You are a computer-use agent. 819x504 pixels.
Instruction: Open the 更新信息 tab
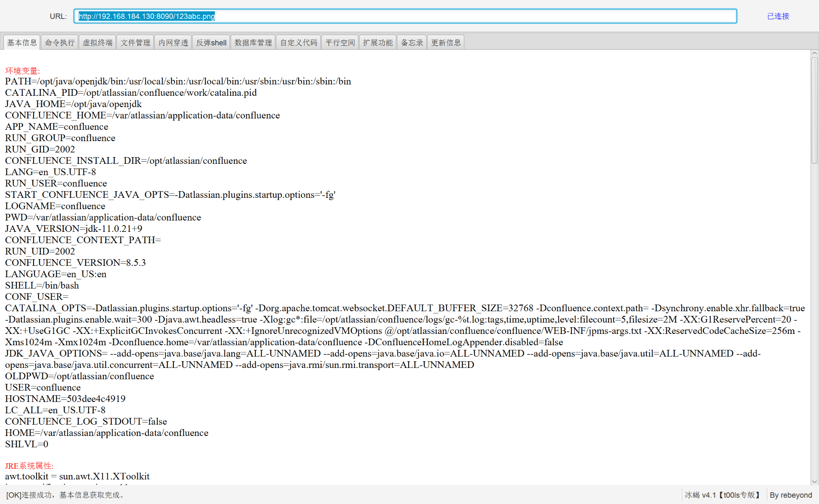[446, 42]
